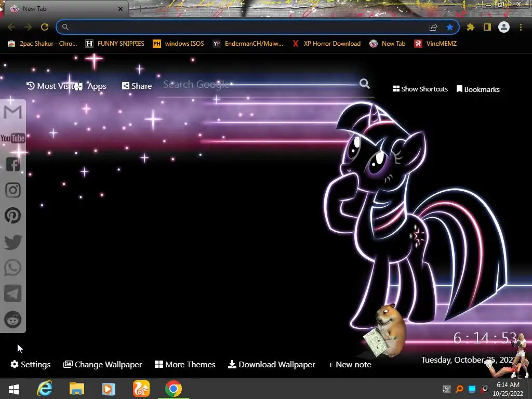Open the New Tab bookmark

[388, 44]
